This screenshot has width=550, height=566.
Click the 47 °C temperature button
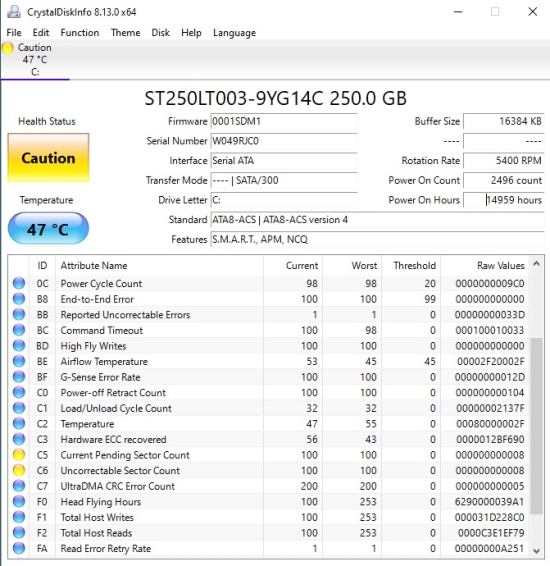pos(48,228)
